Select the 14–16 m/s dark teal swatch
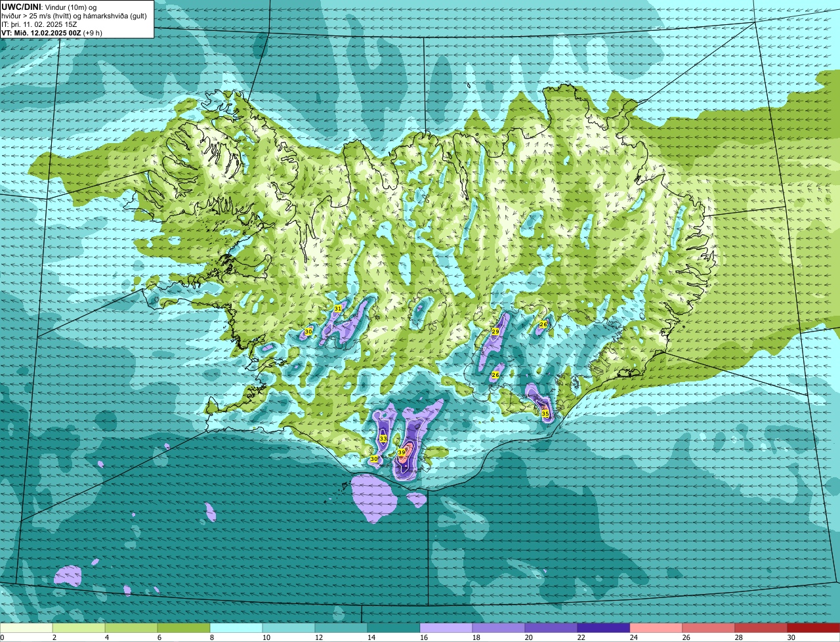The image size is (840, 642). 394,628
